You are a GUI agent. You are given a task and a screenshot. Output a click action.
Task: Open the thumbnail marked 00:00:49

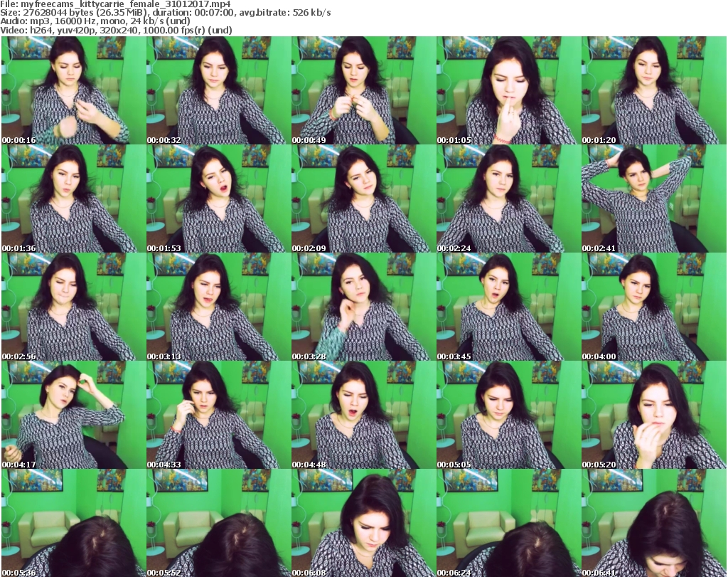coord(363,90)
